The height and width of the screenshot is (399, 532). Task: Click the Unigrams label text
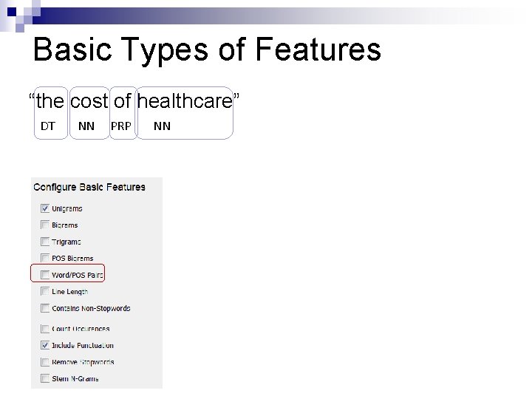click(x=66, y=208)
